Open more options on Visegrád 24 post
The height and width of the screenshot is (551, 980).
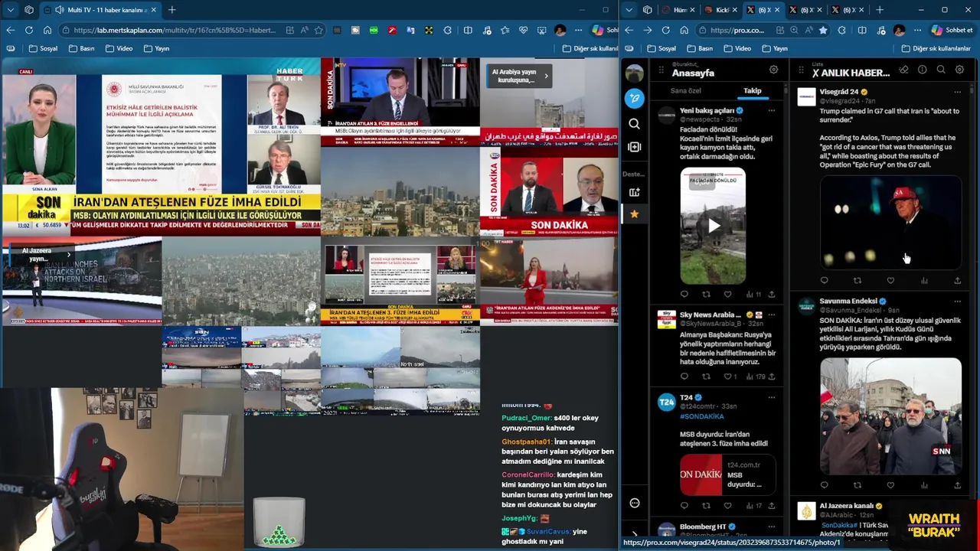(957, 92)
